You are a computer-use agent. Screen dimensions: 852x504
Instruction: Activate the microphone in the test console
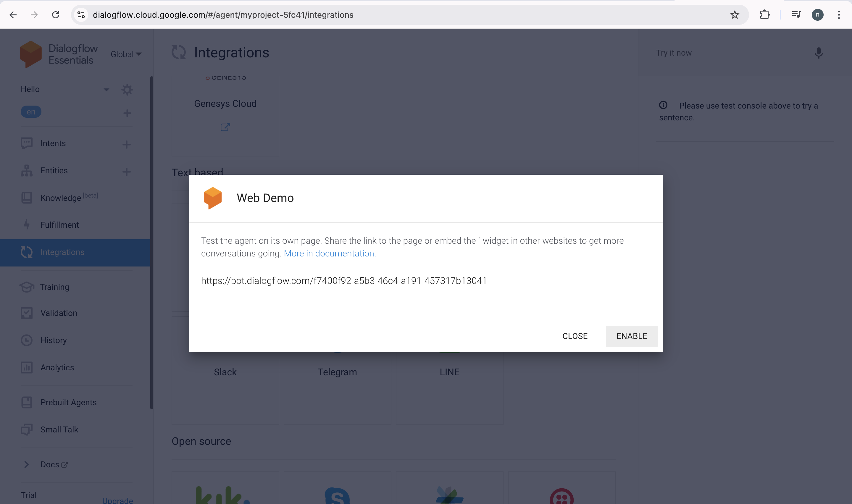click(818, 53)
